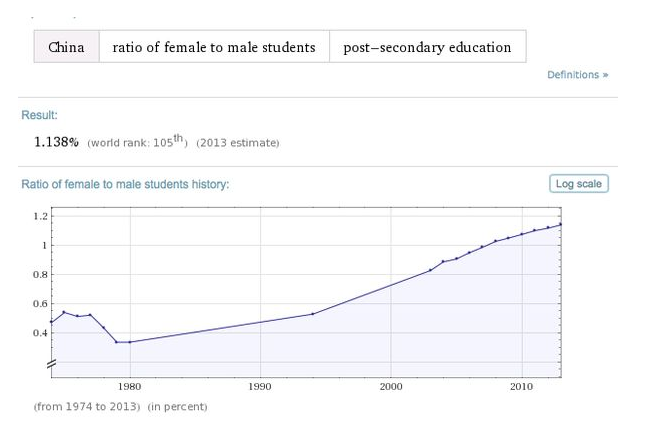Click the 1980 data point on the line
The width and height of the screenshot is (658, 421).
tap(130, 342)
